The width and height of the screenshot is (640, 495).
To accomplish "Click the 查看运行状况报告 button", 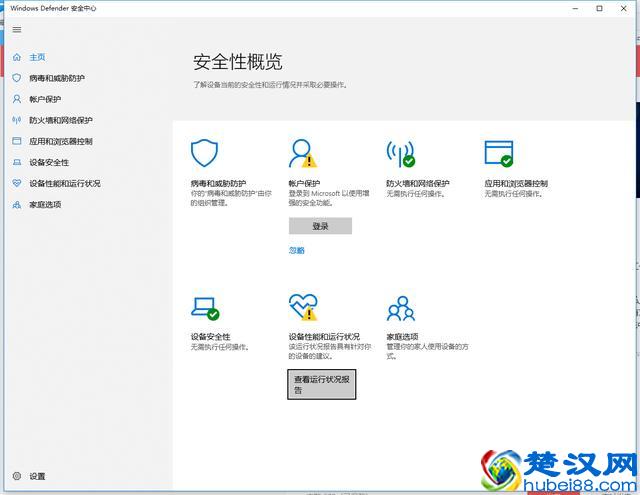I will point(322,384).
